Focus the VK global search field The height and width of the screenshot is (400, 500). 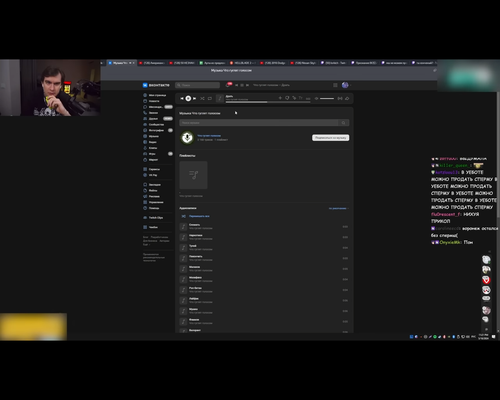coord(197,85)
